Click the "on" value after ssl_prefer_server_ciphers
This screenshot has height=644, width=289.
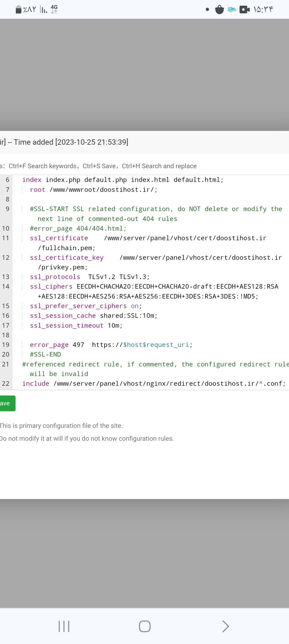pos(135,306)
